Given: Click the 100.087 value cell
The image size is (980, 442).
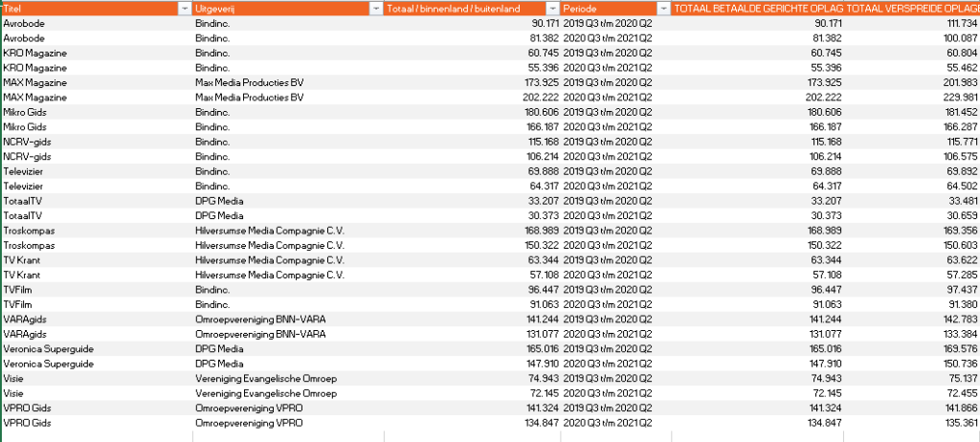Looking at the screenshot, I should (912, 38).
